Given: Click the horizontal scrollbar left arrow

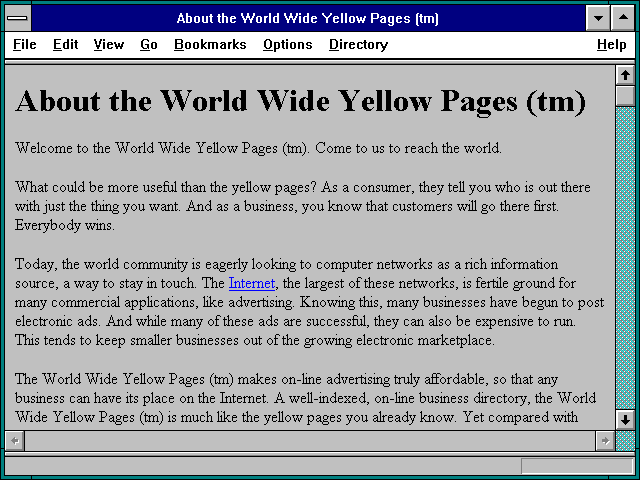Looking at the screenshot, I should [15, 441].
